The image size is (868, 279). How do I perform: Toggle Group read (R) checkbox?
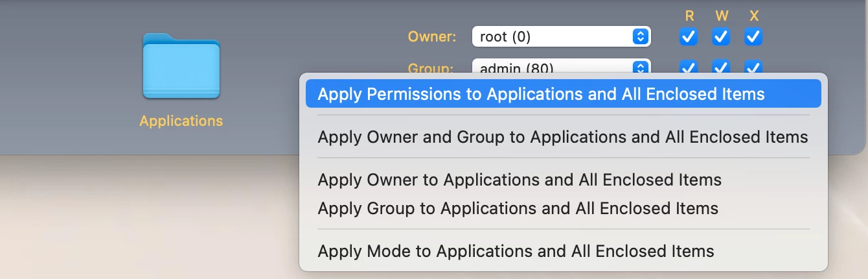click(689, 66)
